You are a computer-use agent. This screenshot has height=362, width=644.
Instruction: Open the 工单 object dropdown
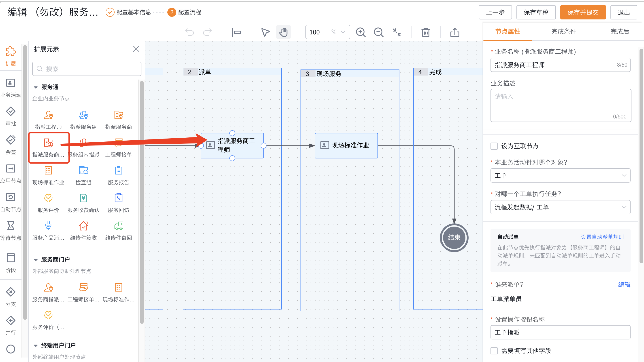click(560, 175)
